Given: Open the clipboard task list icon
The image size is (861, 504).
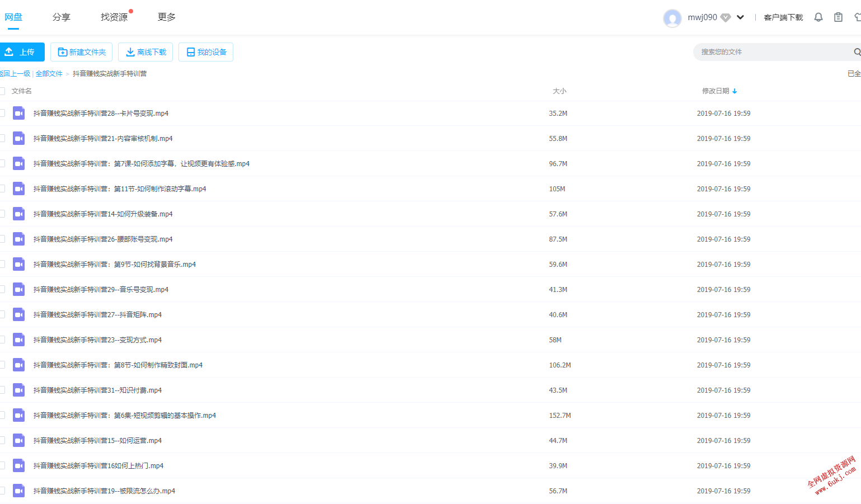Looking at the screenshot, I should click(838, 17).
